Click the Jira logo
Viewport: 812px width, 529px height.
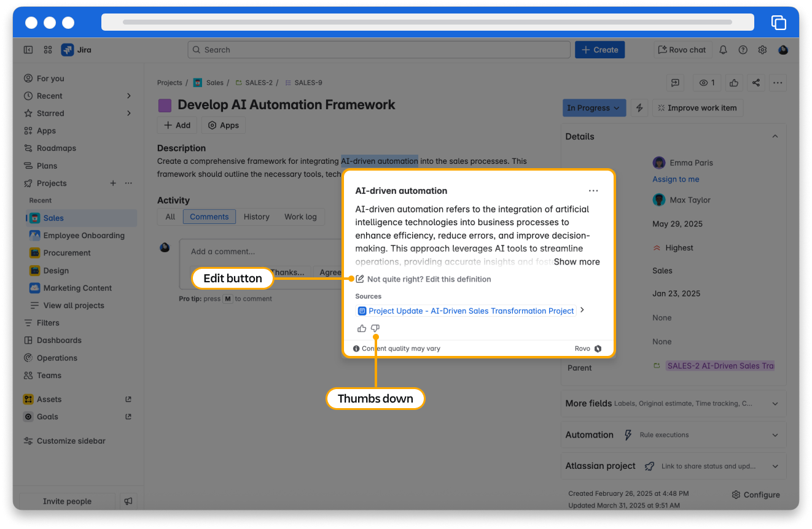click(x=76, y=50)
